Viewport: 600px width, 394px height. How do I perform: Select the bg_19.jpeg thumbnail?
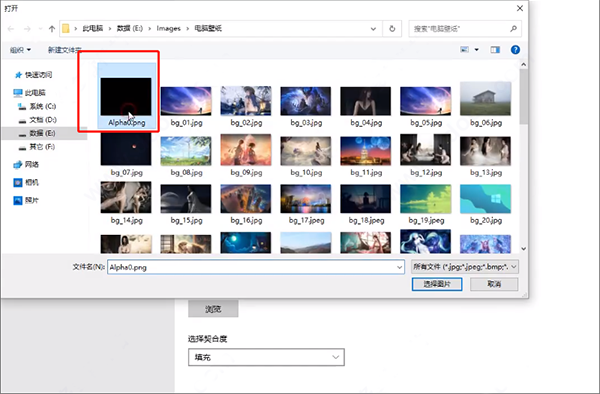426,199
